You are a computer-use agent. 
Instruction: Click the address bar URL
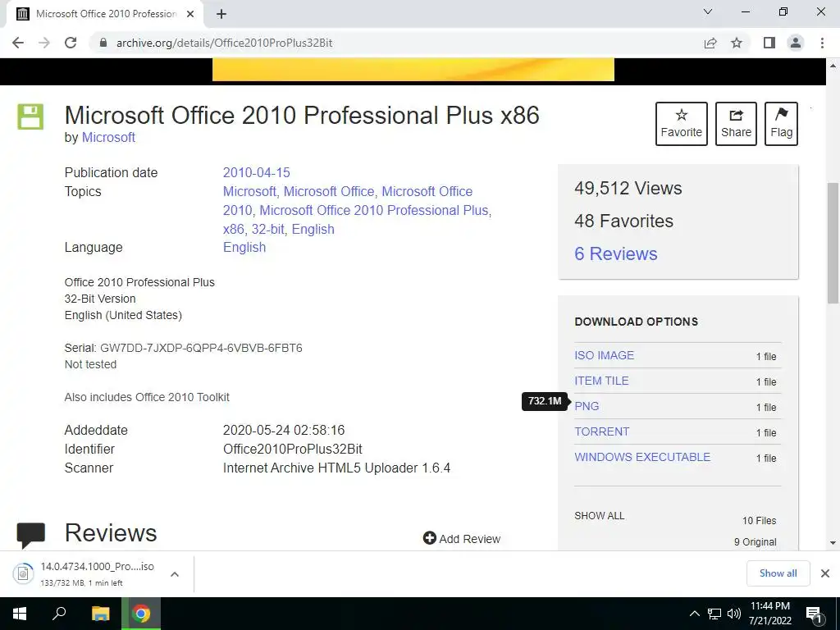tap(225, 43)
